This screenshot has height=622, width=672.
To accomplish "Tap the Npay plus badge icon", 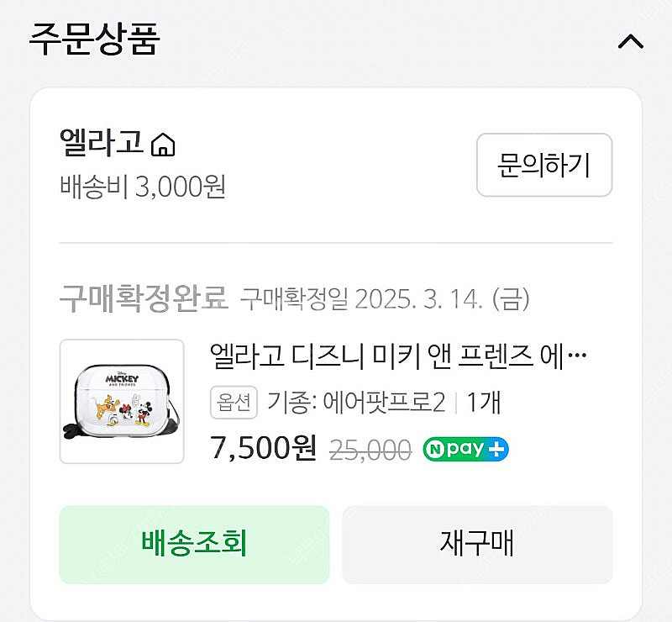I will click(x=465, y=449).
